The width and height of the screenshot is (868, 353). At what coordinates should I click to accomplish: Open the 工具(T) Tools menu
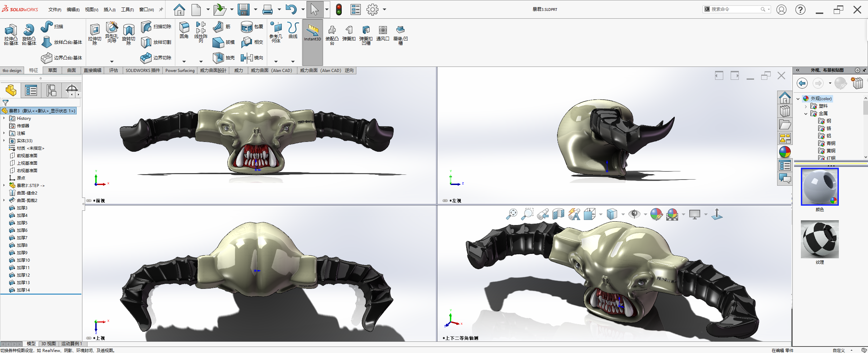click(127, 10)
